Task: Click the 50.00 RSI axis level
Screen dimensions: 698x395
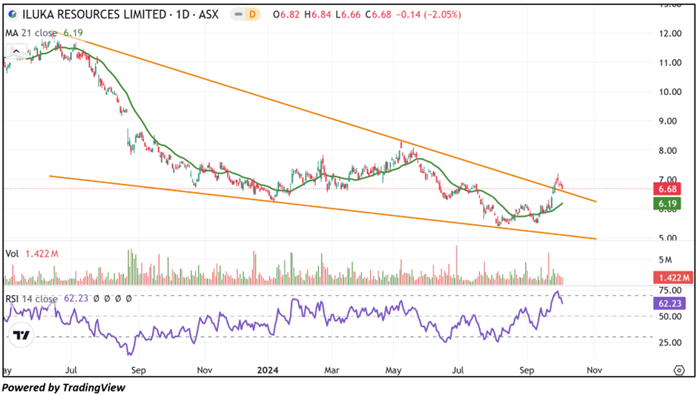Action: coord(670,317)
